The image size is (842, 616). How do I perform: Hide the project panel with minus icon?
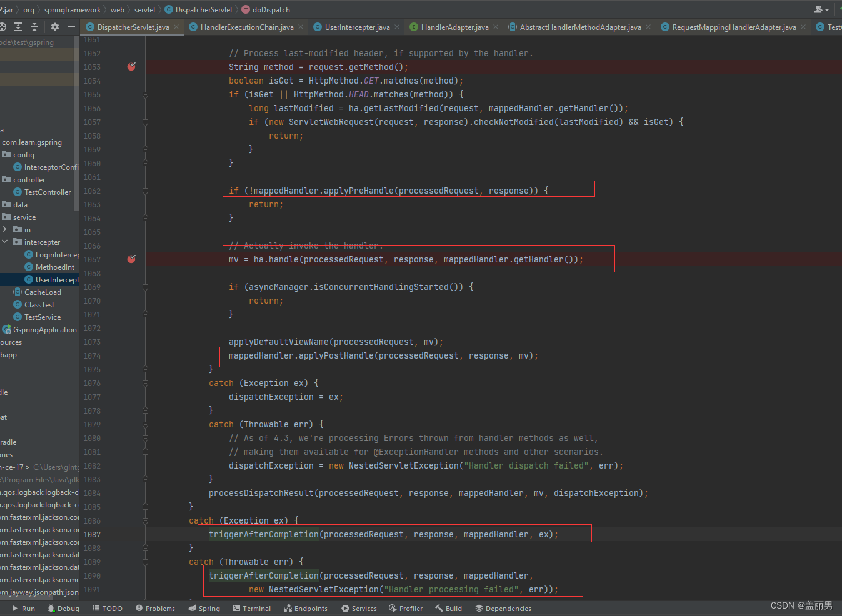pyautogui.click(x=71, y=27)
